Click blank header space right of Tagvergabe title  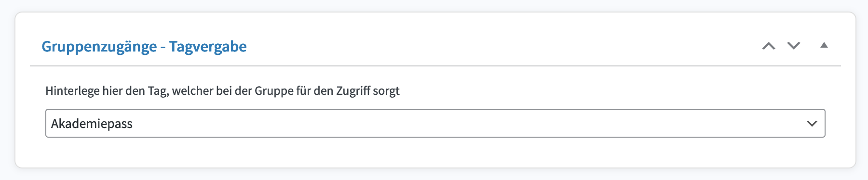(502, 46)
